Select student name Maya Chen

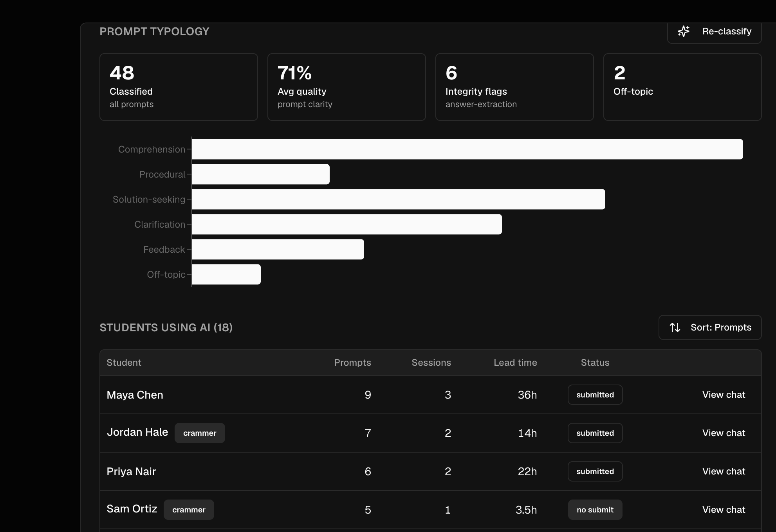click(135, 395)
